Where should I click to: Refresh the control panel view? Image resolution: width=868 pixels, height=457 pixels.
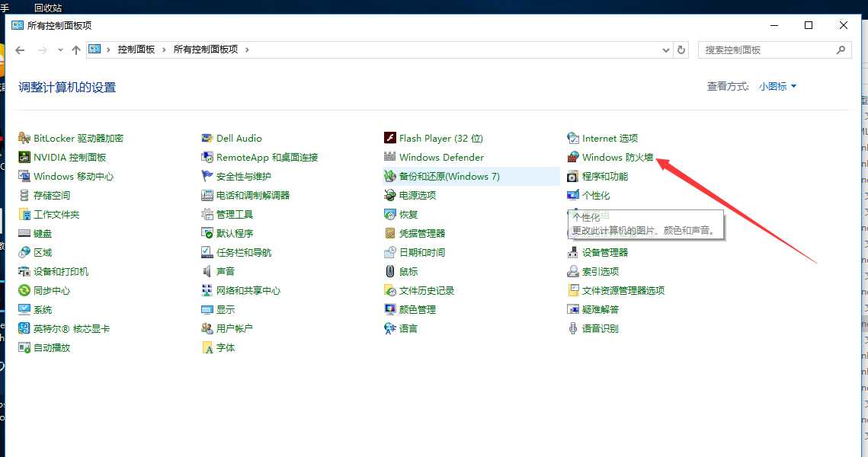tap(681, 50)
